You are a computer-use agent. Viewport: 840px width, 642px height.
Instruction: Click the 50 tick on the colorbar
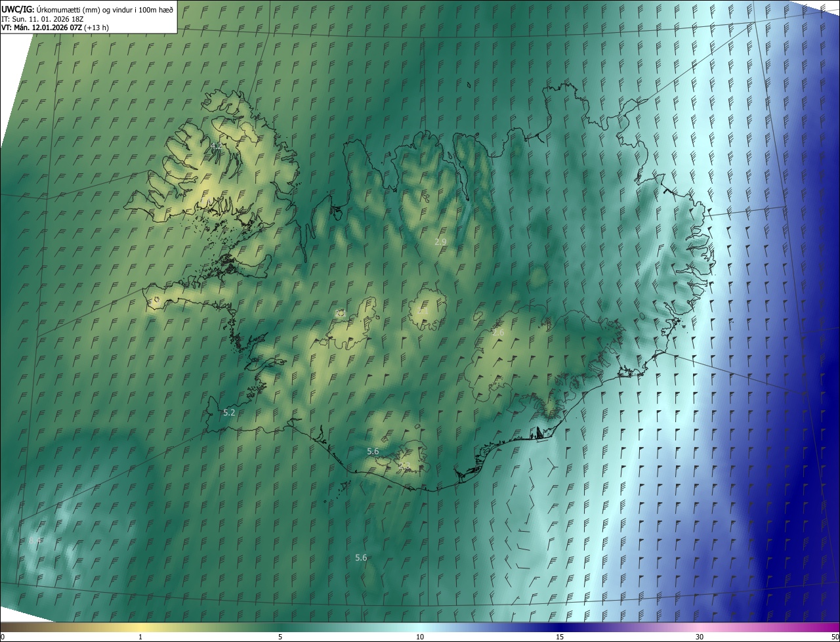pos(835,637)
